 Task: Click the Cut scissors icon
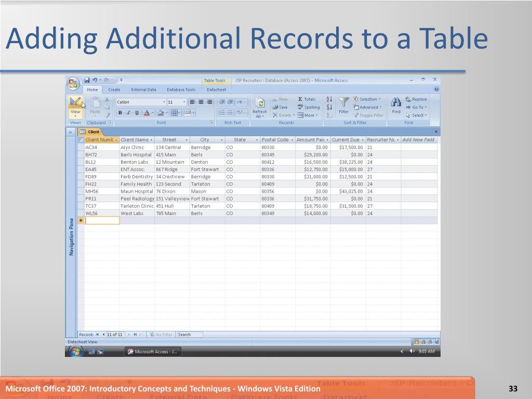[x=107, y=99]
